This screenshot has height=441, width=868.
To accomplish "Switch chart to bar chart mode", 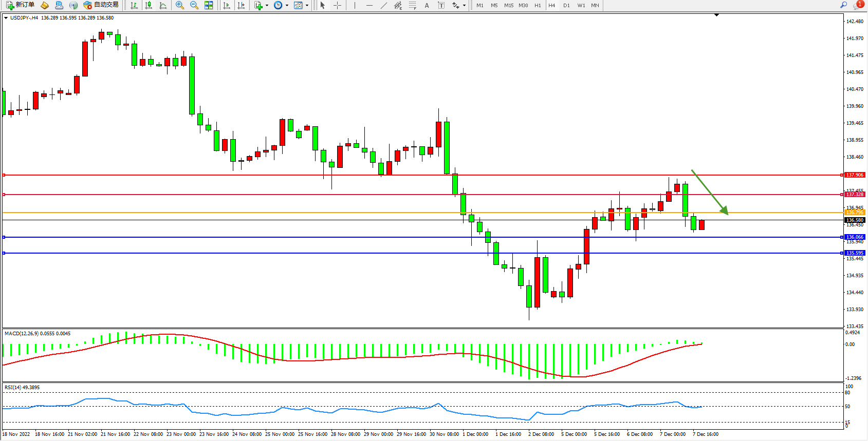I will [134, 5].
